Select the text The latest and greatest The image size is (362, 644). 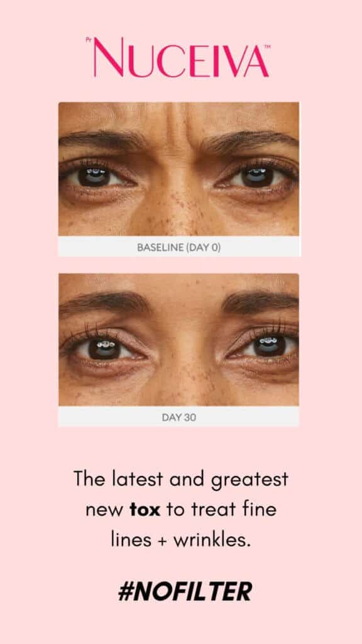pyautogui.click(x=181, y=480)
